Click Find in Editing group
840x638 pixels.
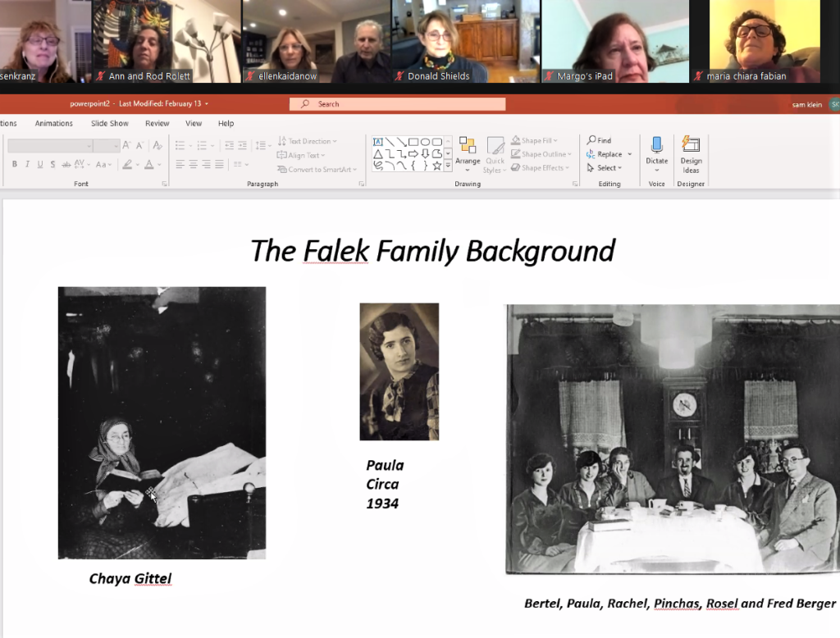point(599,140)
